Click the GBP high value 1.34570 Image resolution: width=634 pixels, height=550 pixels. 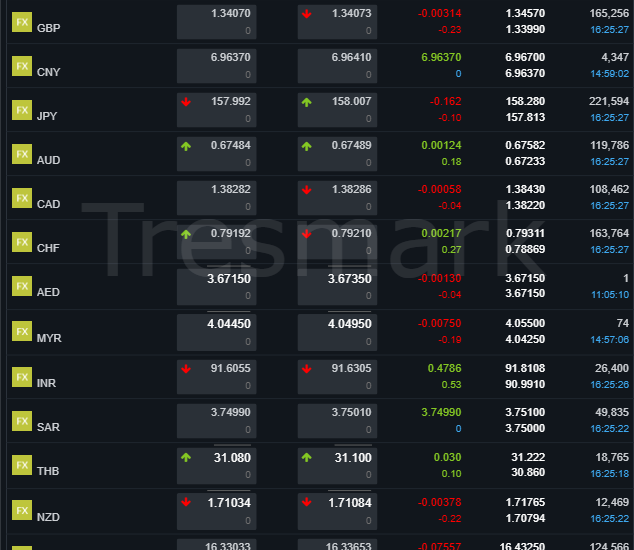pos(525,13)
